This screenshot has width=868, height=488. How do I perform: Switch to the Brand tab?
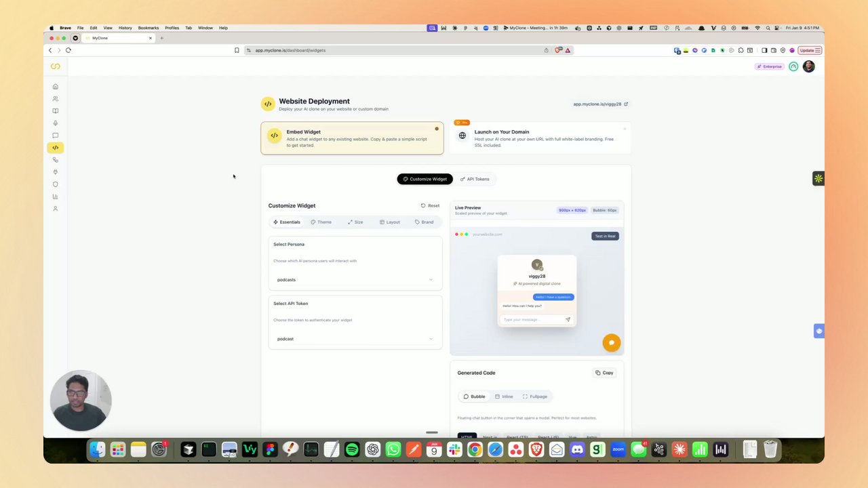coord(425,222)
